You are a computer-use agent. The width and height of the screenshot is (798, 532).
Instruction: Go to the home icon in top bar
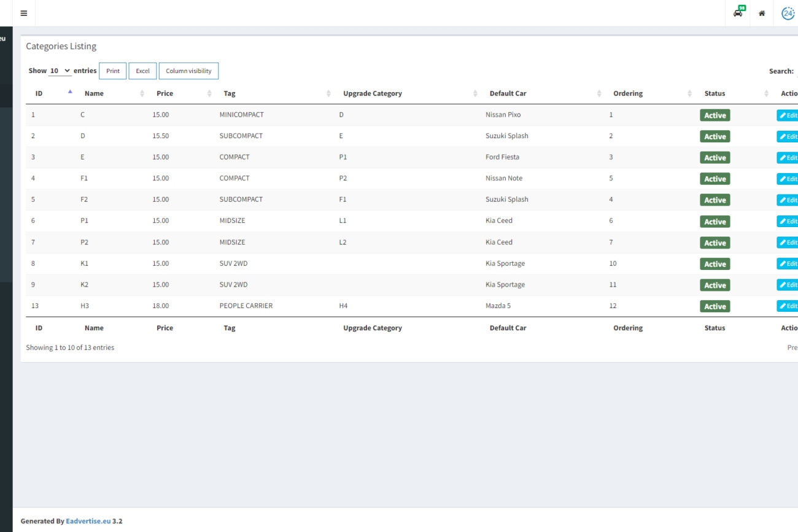[762, 13]
